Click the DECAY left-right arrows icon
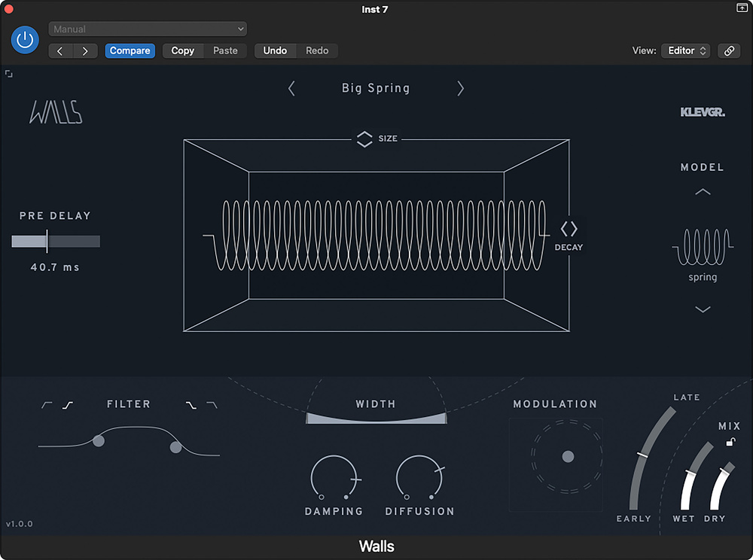Image resolution: width=753 pixels, height=560 pixels. tap(569, 229)
